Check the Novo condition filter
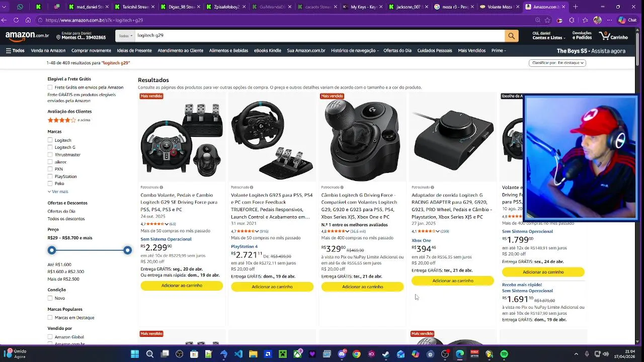644x362 pixels. coord(50,298)
